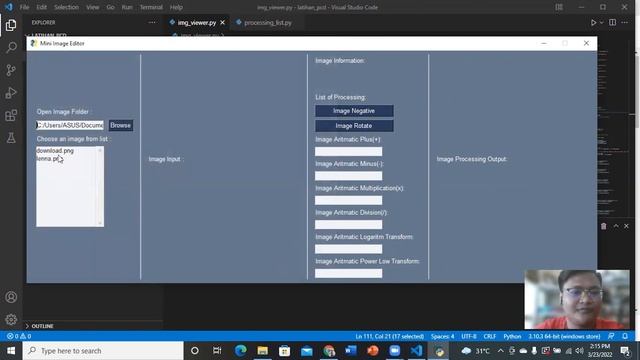Open the Explorer view in VS Code
640x360 pixels.
[11, 25]
